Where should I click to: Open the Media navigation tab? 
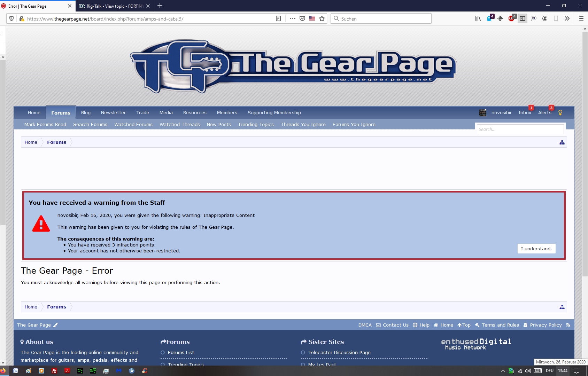tap(166, 112)
